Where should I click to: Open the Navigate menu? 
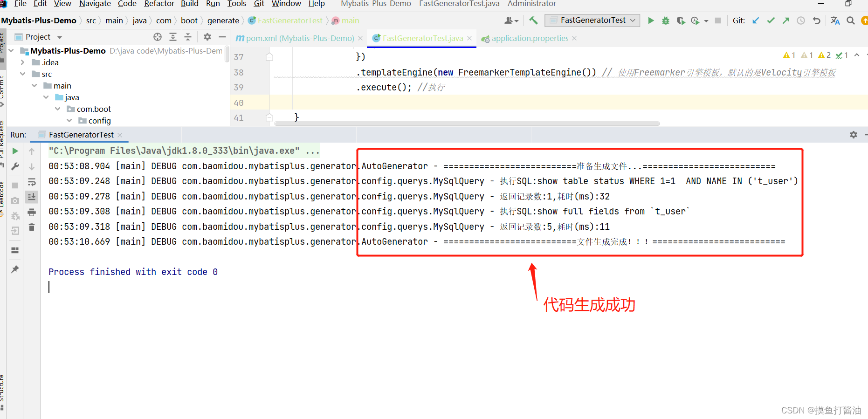[x=95, y=4]
